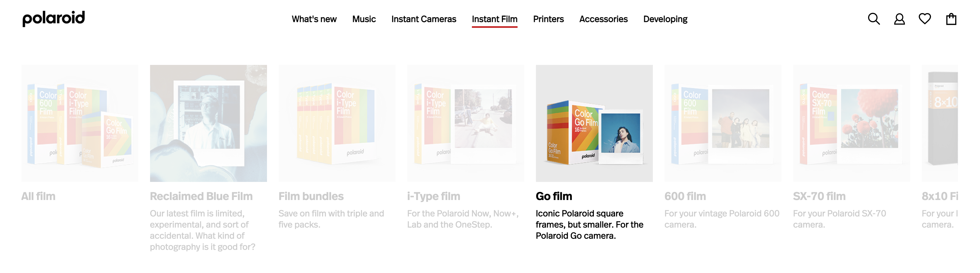Select the Reclaimed Blue Film image
The width and height of the screenshot is (980, 273).
tap(209, 123)
